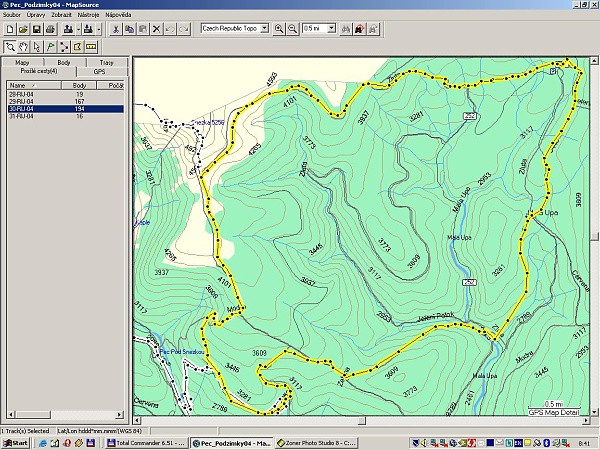Open the Send to Device arrow menu

coord(78,29)
